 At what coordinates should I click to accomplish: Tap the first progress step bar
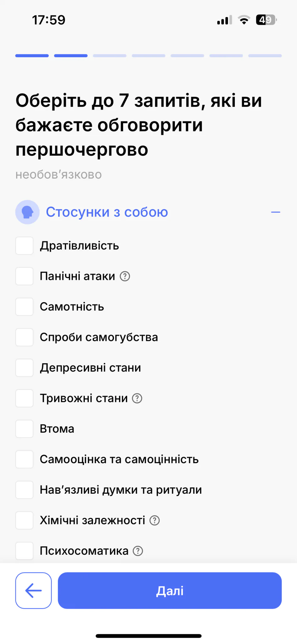coord(32,56)
